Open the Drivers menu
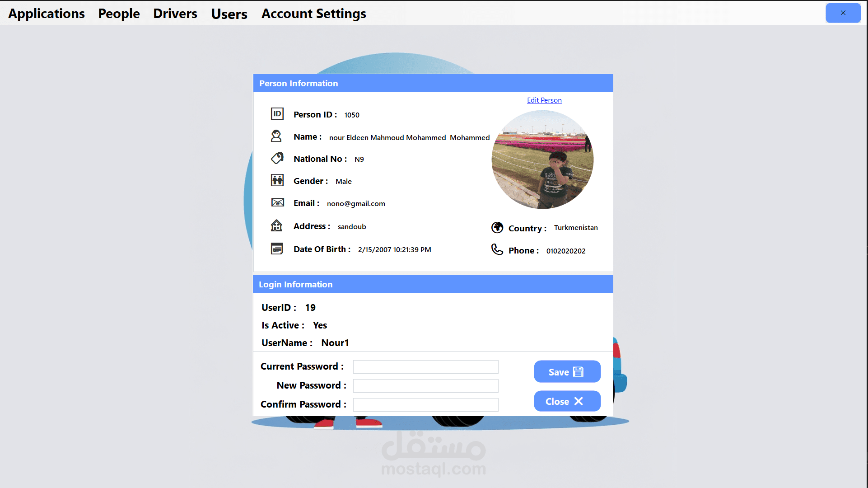 click(x=175, y=14)
